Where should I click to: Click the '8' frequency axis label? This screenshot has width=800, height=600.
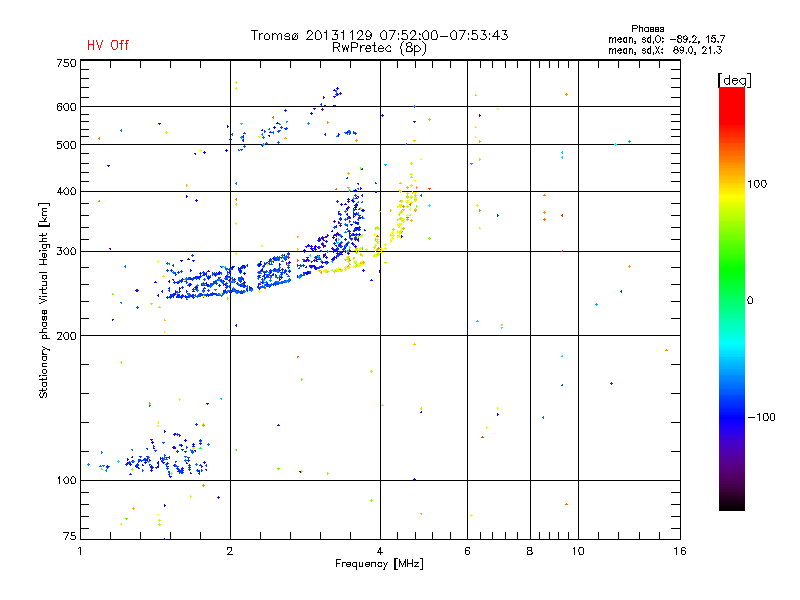(x=530, y=551)
